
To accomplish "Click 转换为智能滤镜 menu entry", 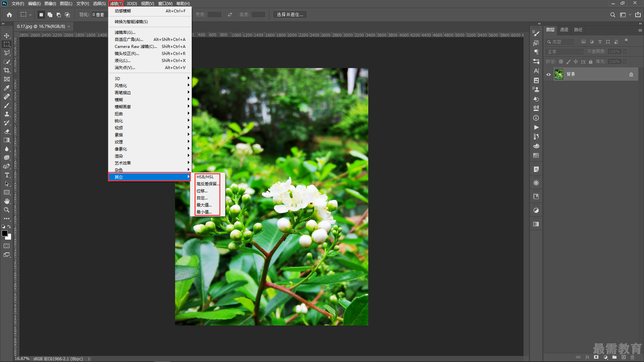I will point(150,22).
